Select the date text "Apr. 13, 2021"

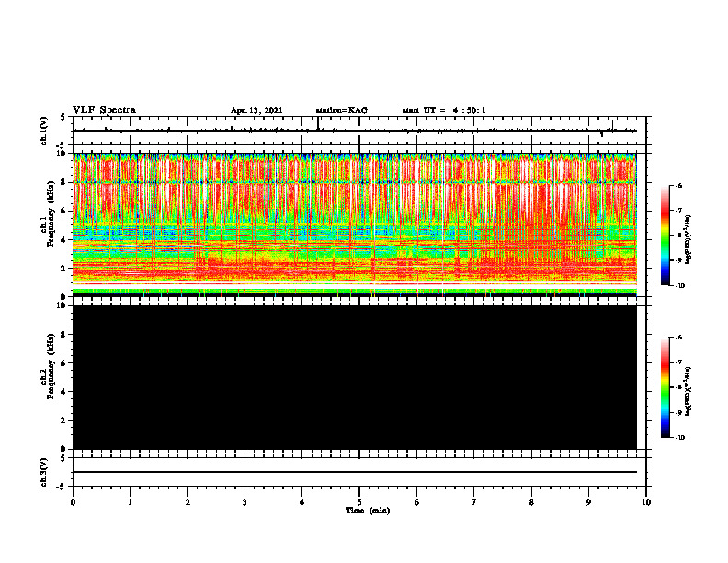click(x=256, y=110)
